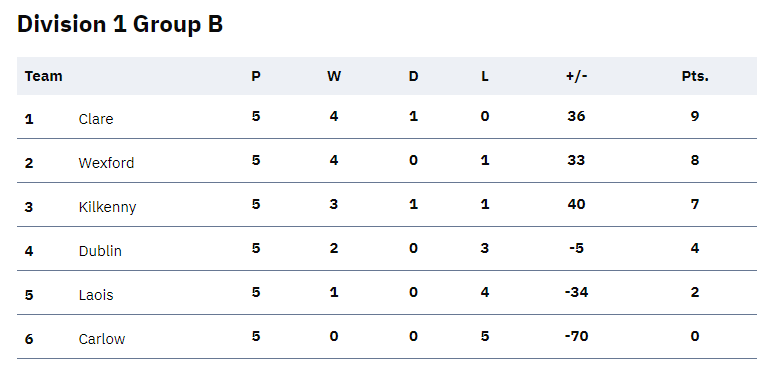Click Kilkenny's score difference of 40
The height and width of the screenshot is (370, 779).
tap(576, 204)
